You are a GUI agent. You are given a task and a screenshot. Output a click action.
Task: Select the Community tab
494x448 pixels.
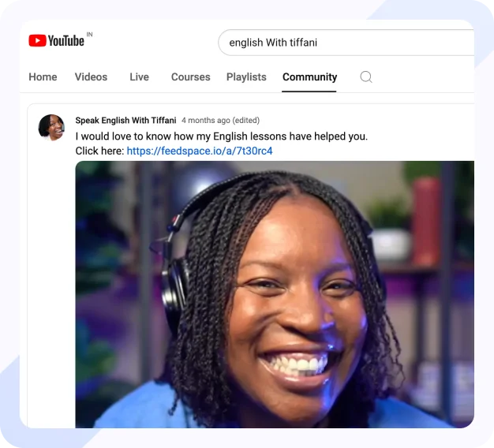(x=309, y=77)
